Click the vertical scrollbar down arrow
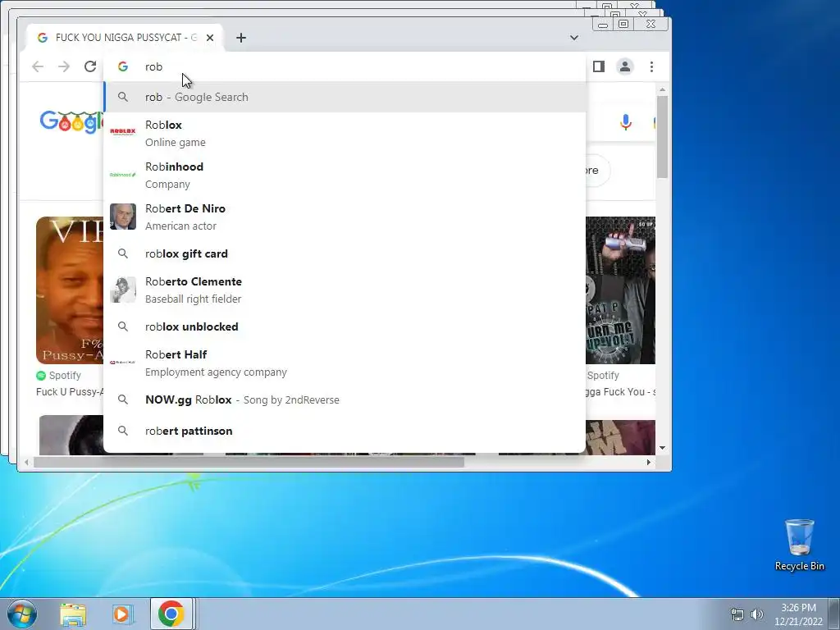The image size is (840, 630). tap(663, 448)
